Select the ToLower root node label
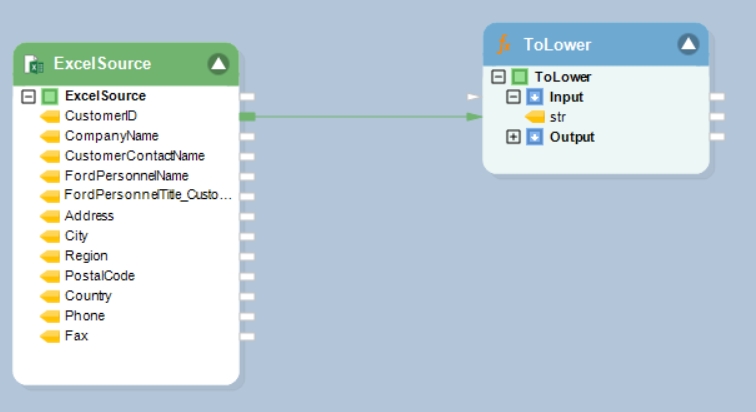 (x=563, y=77)
